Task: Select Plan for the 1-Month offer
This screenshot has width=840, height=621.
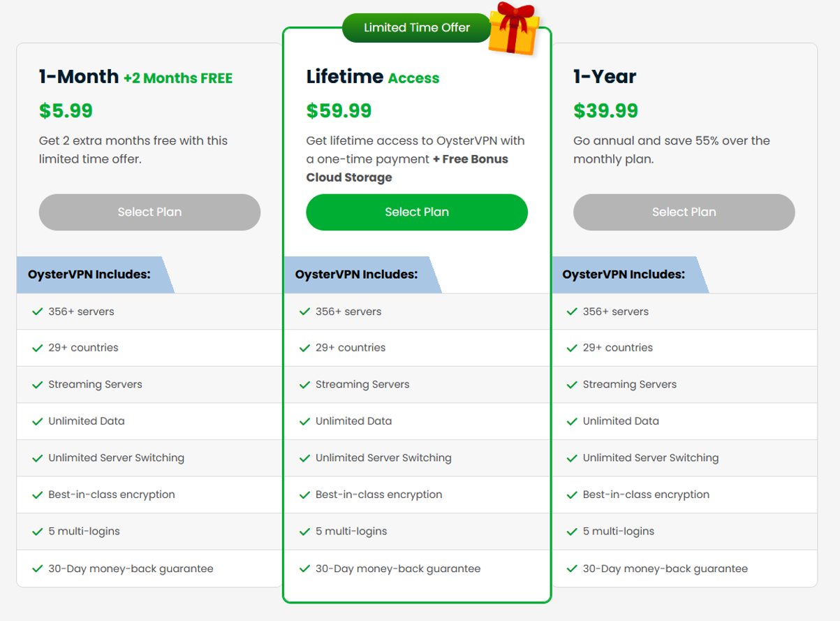Action: pos(149,212)
